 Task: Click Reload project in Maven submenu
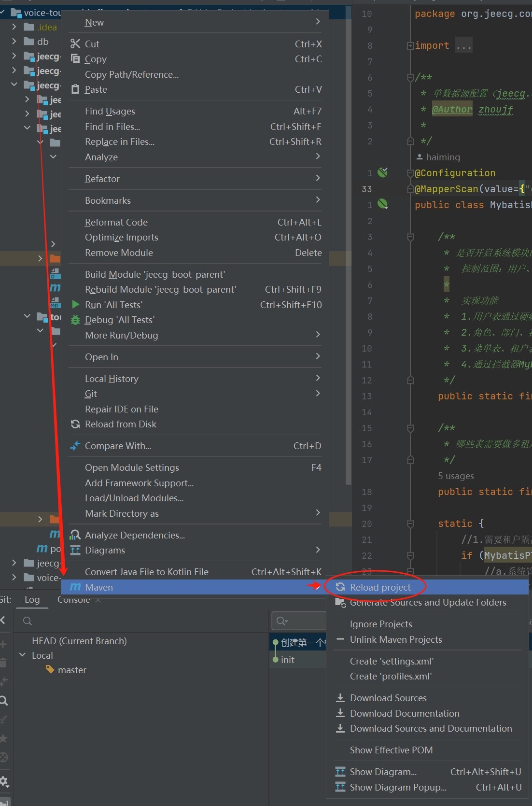(x=380, y=587)
